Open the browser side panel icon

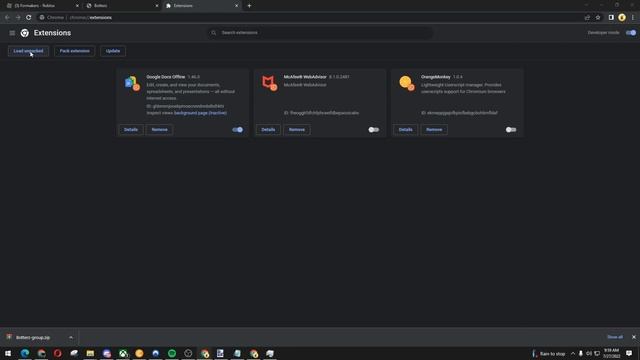pyautogui.click(x=611, y=18)
